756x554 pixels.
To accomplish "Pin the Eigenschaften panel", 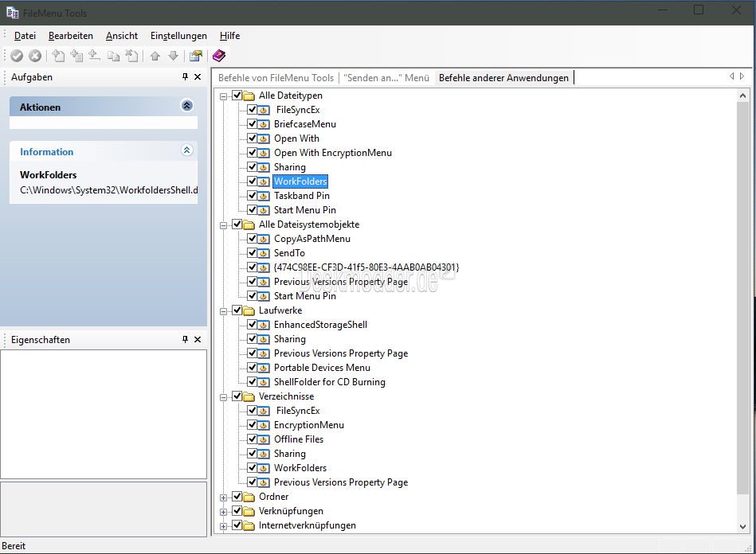I will click(x=185, y=339).
